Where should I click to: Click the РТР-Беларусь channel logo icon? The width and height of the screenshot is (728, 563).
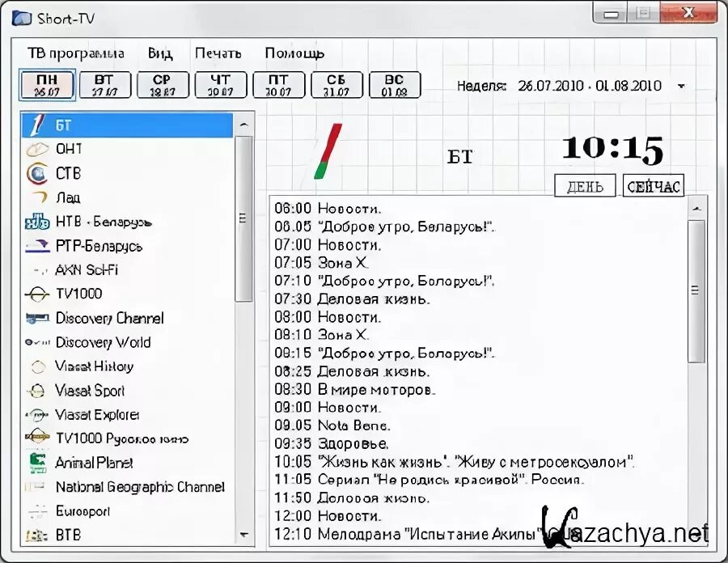37,246
